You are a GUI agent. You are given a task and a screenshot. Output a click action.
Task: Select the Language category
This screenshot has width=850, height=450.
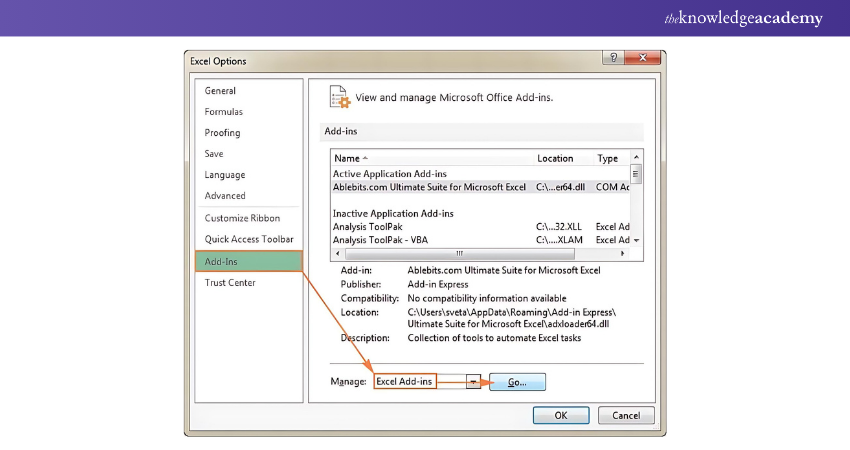coord(224,175)
